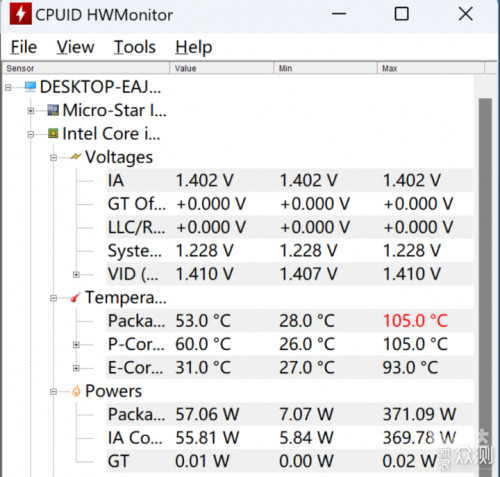Image resolution: width=500 pixels, height=477 pixels.
Task: Expand the P-Core temperatures entry
Action: coord(76,345)
